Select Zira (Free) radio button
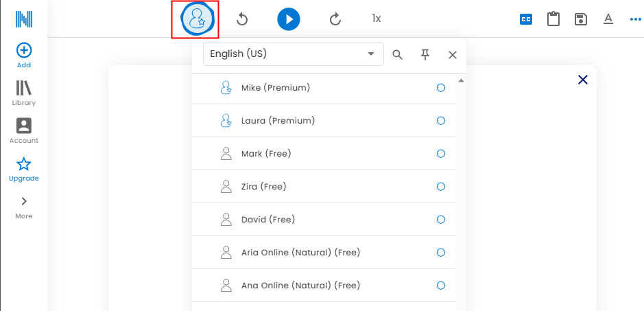The height and width of the screenshot is (311, 644). click(441, 187)
